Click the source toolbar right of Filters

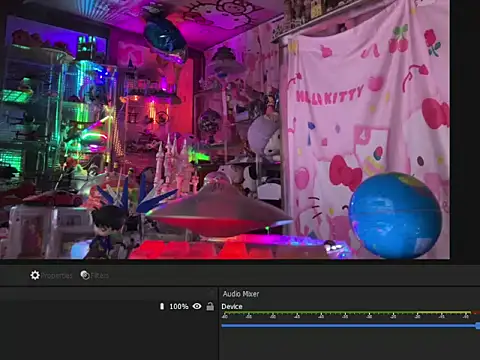tap(293, 276)
